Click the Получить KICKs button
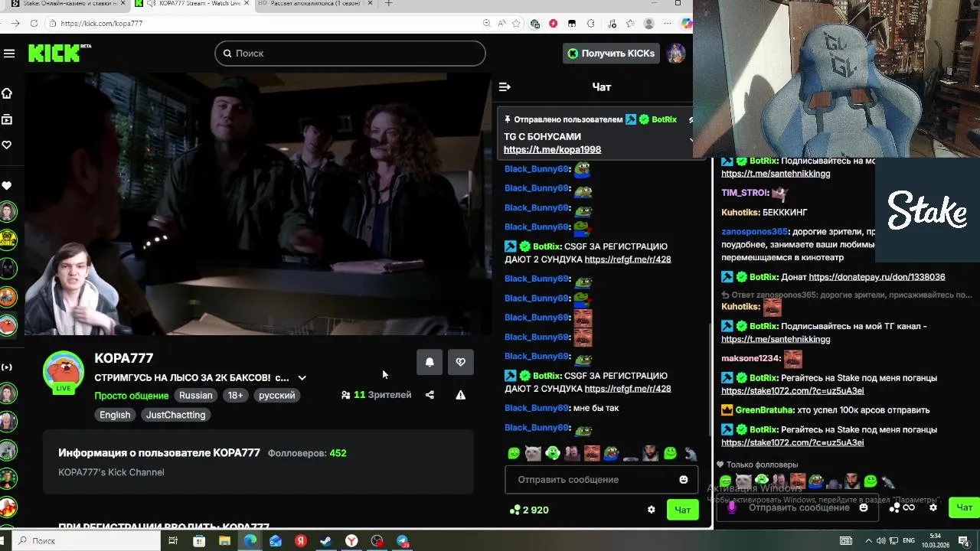 tap(611, 53)
